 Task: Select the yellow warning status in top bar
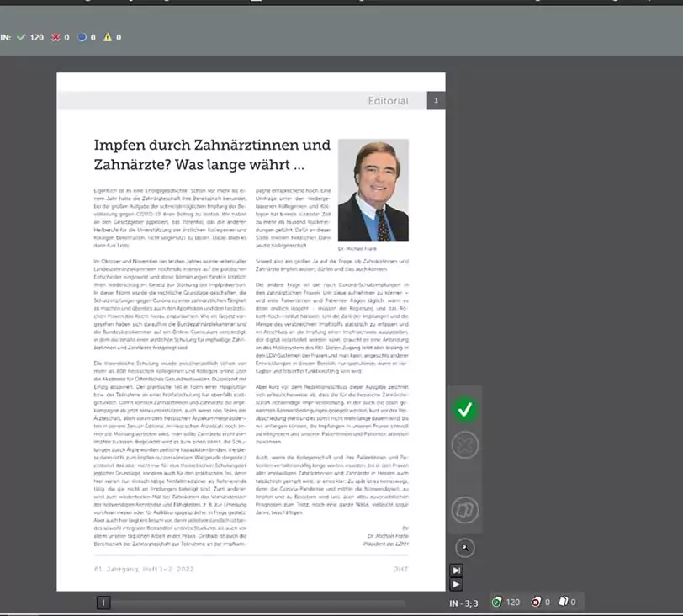click(113, 38)
